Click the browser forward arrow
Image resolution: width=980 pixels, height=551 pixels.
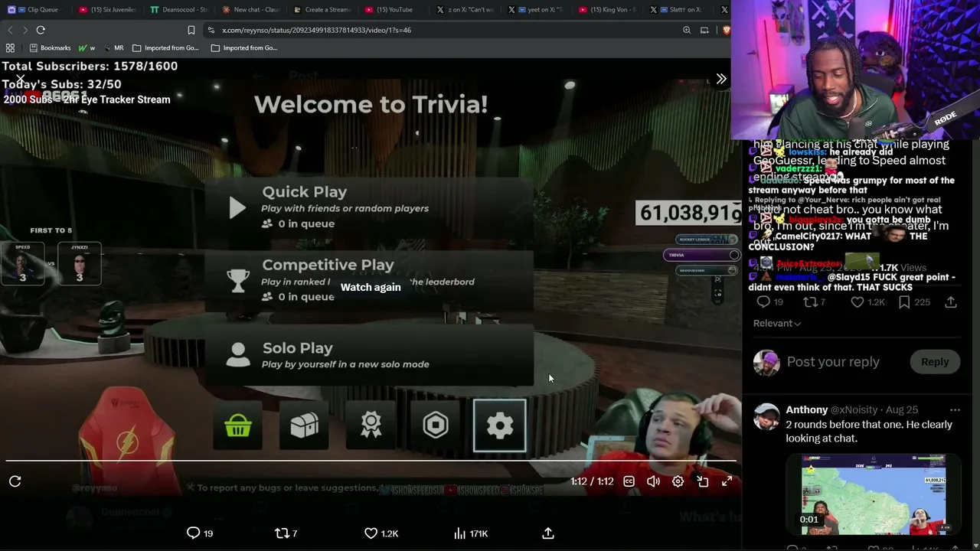point(24,30)
